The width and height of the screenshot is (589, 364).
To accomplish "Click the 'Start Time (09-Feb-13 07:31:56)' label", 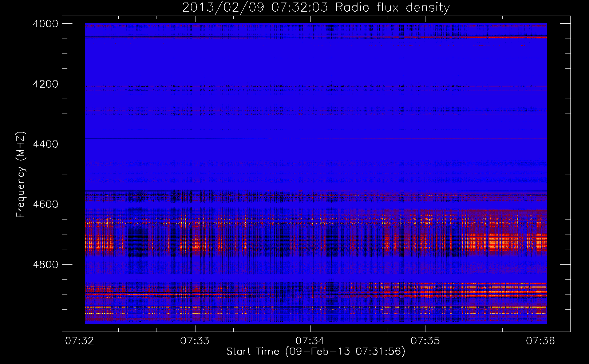I will coord(316,352).
